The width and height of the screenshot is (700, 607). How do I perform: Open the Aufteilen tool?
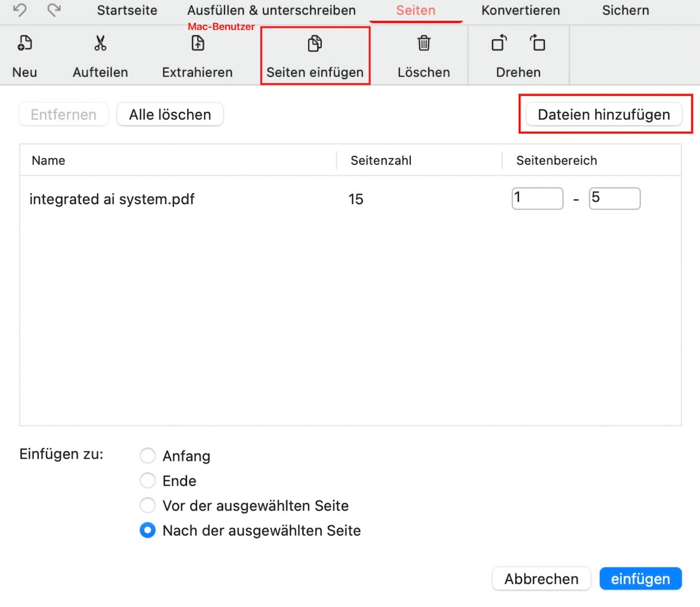(100, 43)
